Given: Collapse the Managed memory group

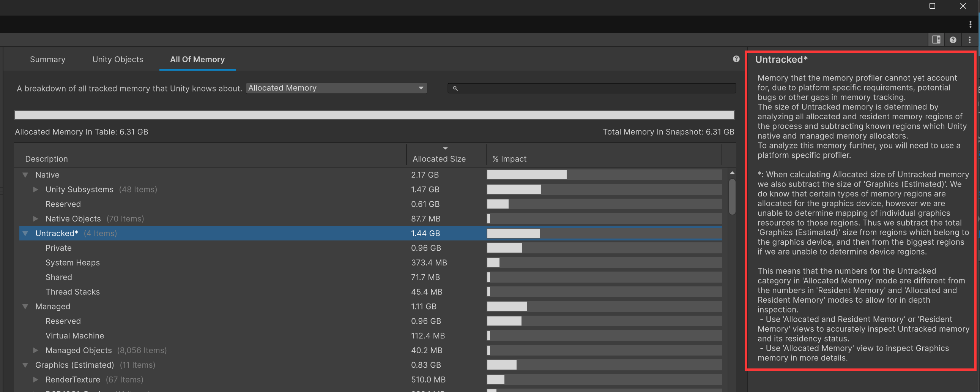Looking at the screenshot, I should pos(25,307).
